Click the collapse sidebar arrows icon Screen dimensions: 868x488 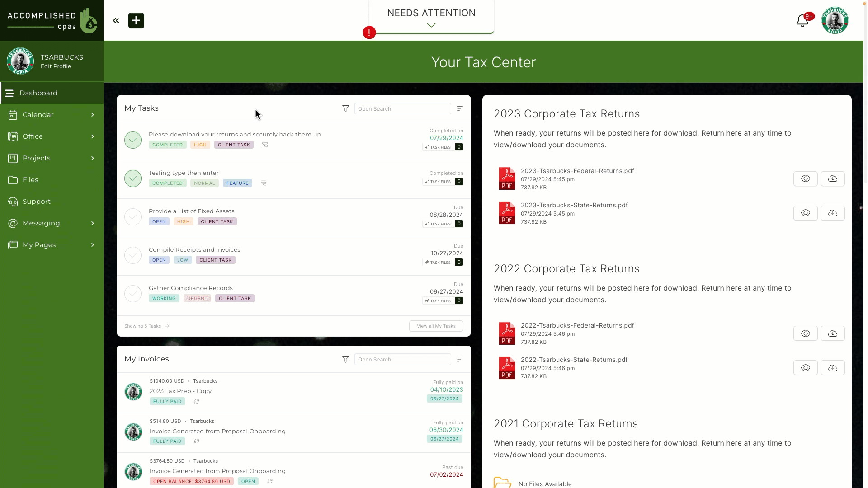tap(116, 20)
